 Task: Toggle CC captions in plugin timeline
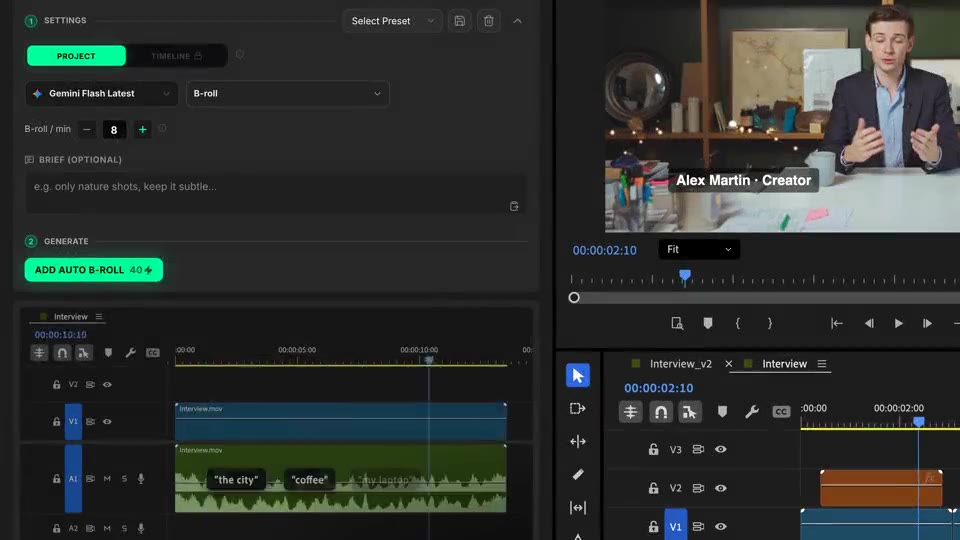pyautogui.click(x=152, y=353)
